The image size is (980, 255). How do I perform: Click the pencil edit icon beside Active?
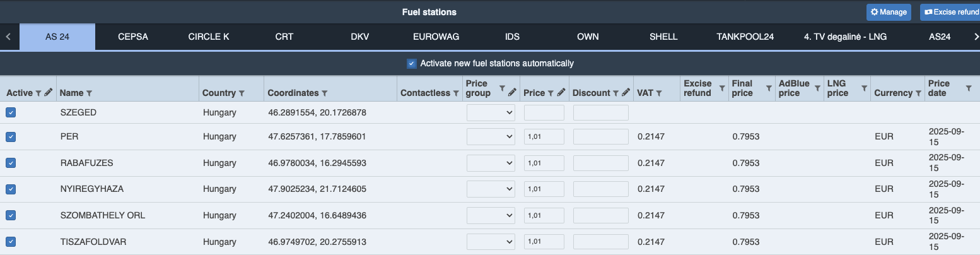48,93
